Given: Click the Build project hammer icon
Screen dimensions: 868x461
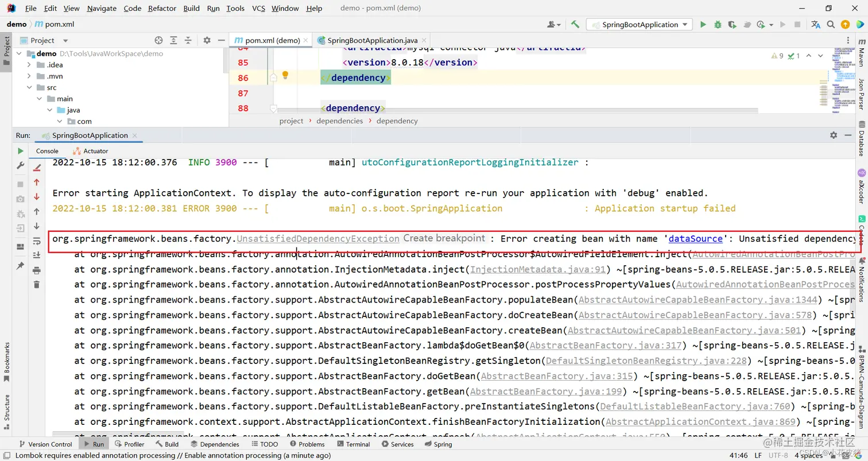Looking at the screenshot, I should [x=575, y=24].
